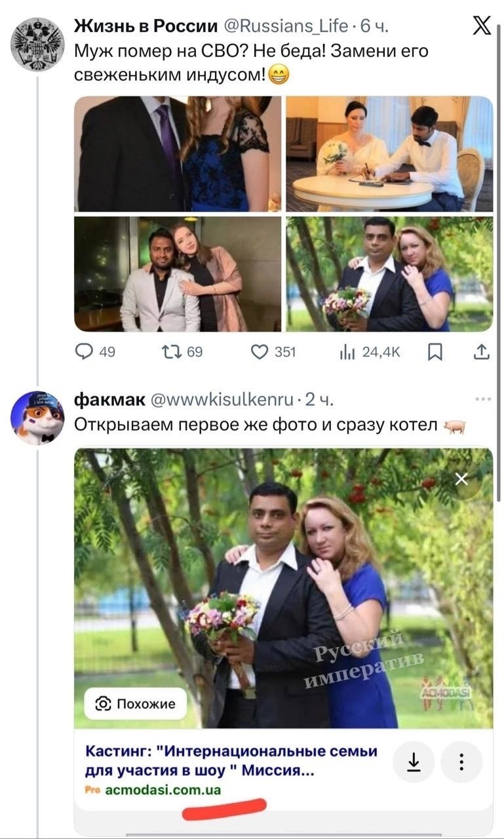Tap the Похожие similar images button

pos(136,704)
